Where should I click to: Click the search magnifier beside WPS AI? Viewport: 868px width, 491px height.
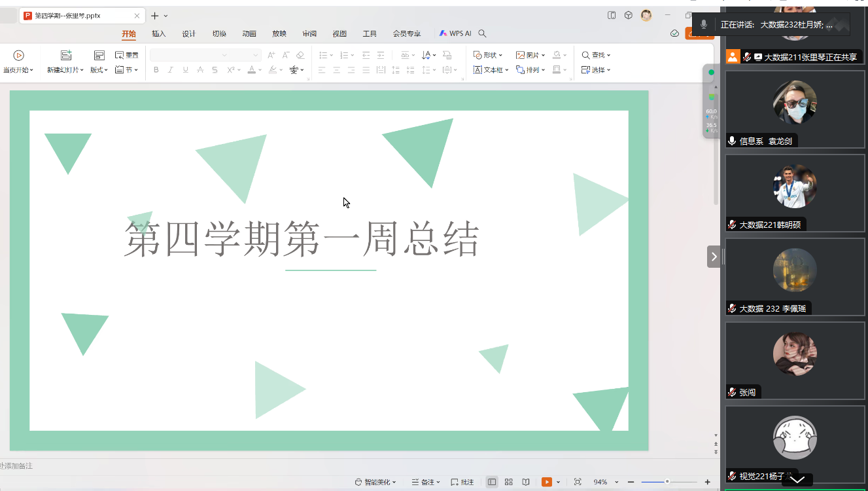click(x=482, y=33)
